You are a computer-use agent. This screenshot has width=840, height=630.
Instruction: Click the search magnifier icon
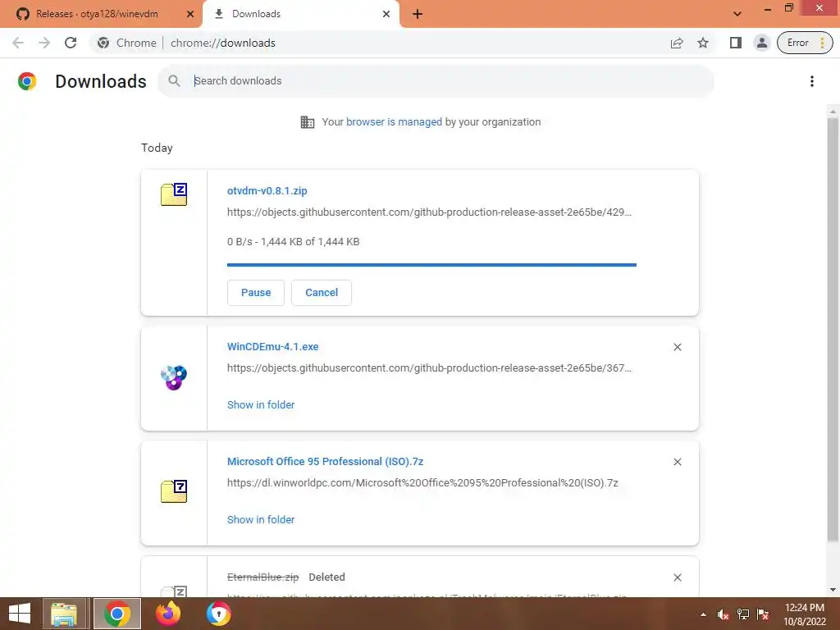pos(174,81)
